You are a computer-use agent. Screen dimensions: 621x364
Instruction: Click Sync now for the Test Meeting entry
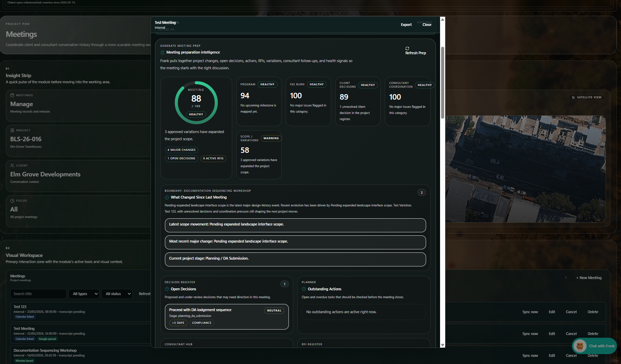(530, 334)
